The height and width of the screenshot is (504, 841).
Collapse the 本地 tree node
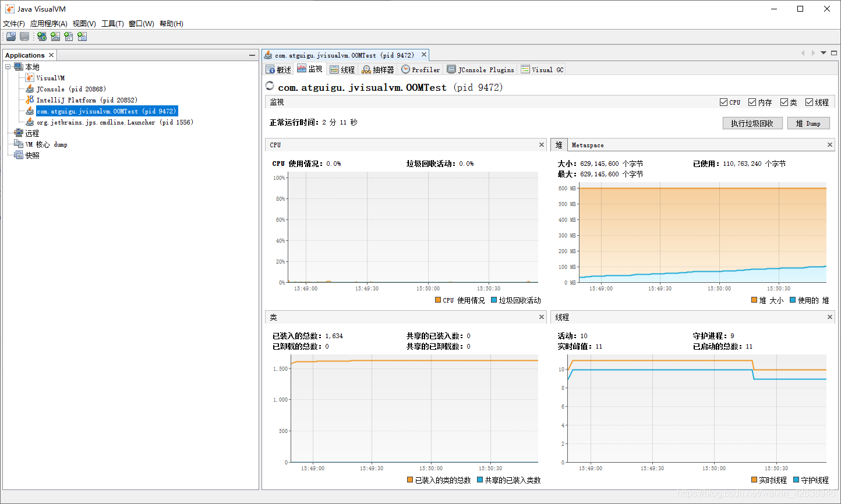click(8, 66)
